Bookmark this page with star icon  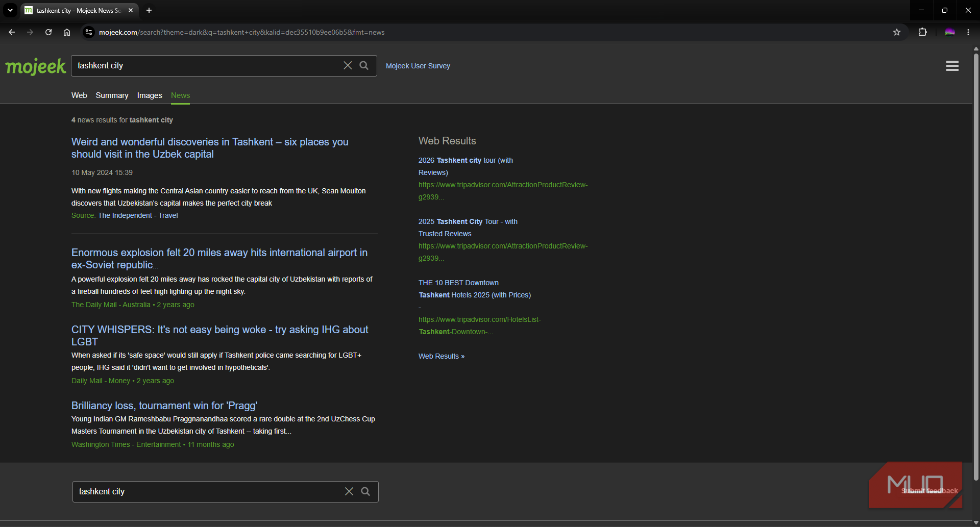[x=897, y=32]
